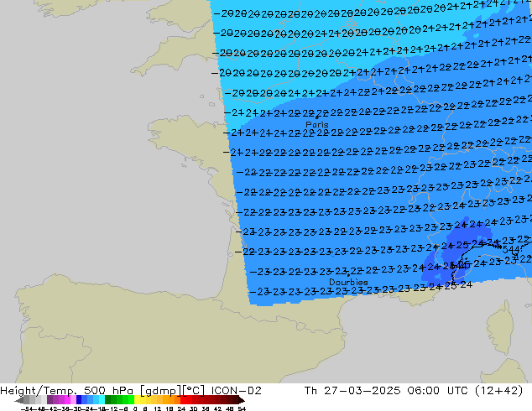Select the dark green swatch in the scale
This screenshot has width=532, height=411.
pyautogui.click(x=108, y=400)
